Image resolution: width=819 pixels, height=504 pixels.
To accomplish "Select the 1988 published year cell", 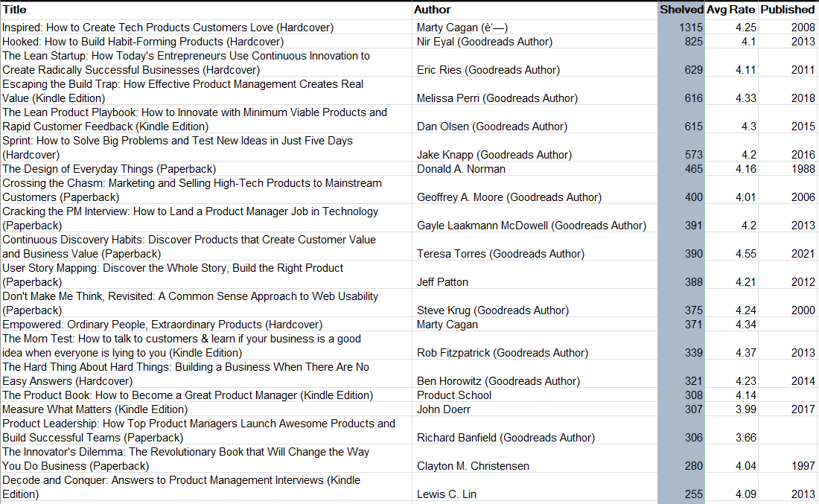I will coord(803,169).
